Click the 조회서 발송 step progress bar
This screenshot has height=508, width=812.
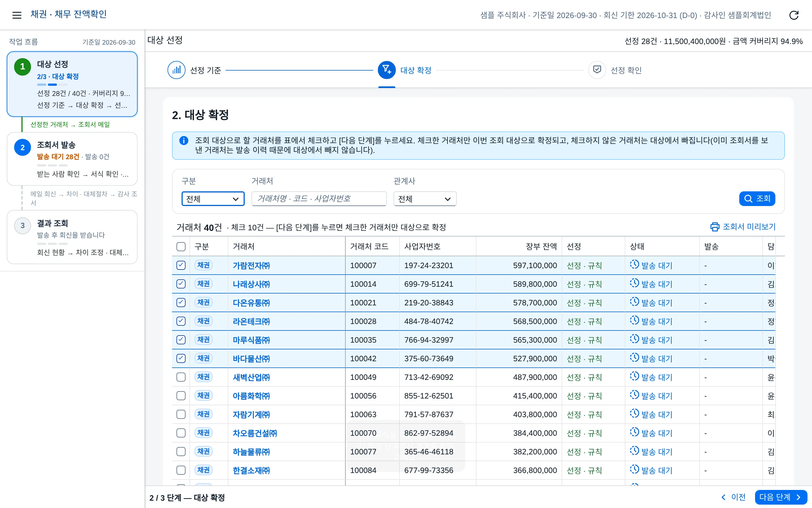coord(52,165)
